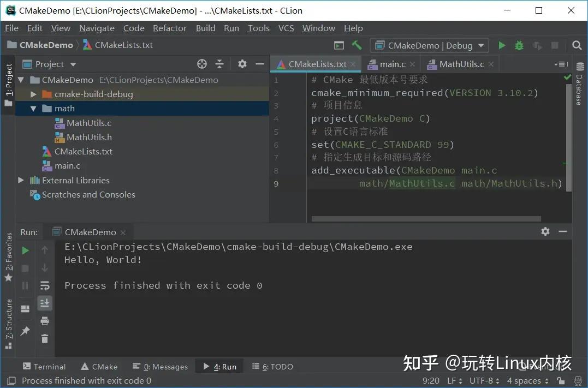Hide the Project tool window
The width and height of the screenshot is (588, 388).
260,64
